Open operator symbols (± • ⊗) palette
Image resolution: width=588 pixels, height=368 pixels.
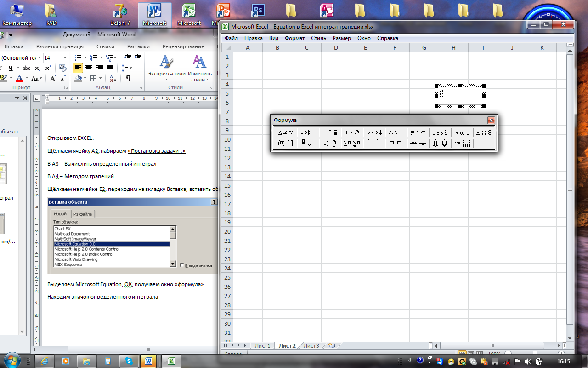point(351,132)
